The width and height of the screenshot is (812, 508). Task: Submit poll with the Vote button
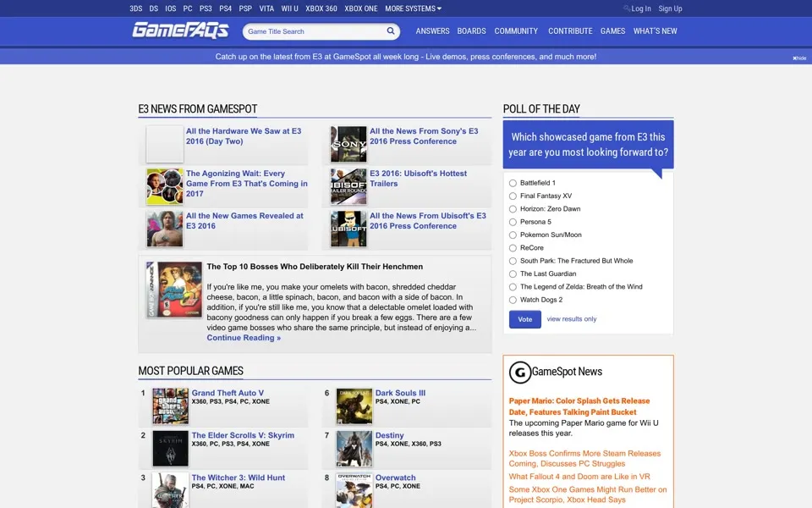(525, 319)
